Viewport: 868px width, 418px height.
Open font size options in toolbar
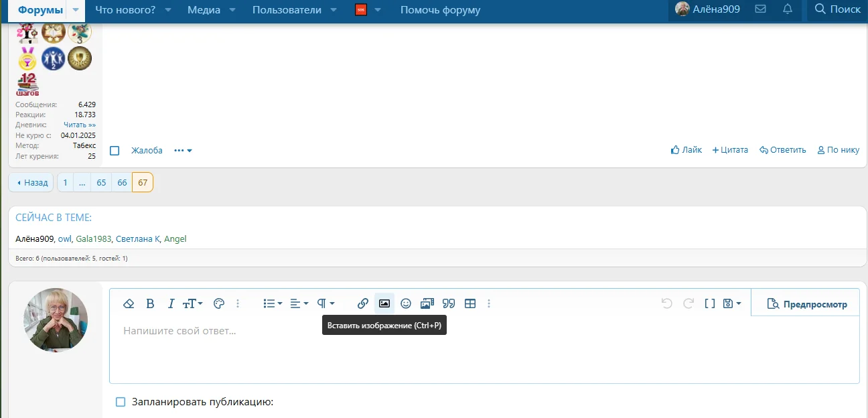(192, 303)
